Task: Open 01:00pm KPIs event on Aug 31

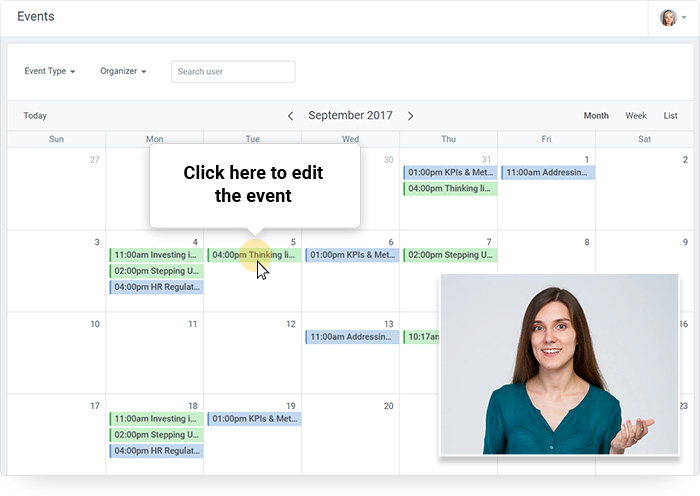Action: pos(450,172)
